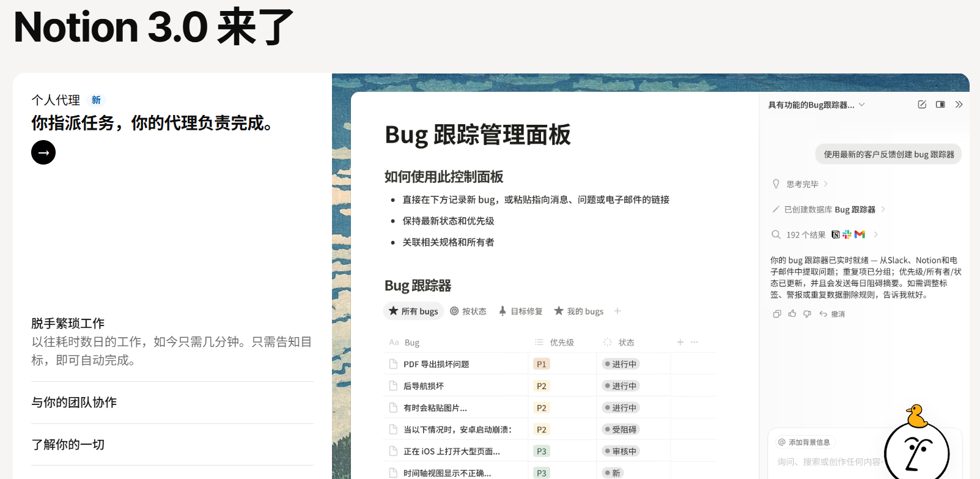Viewport: 980px width, 479px height.
Task: Switch to the 所有 bugs view tab
Action: tap(414, 311)
